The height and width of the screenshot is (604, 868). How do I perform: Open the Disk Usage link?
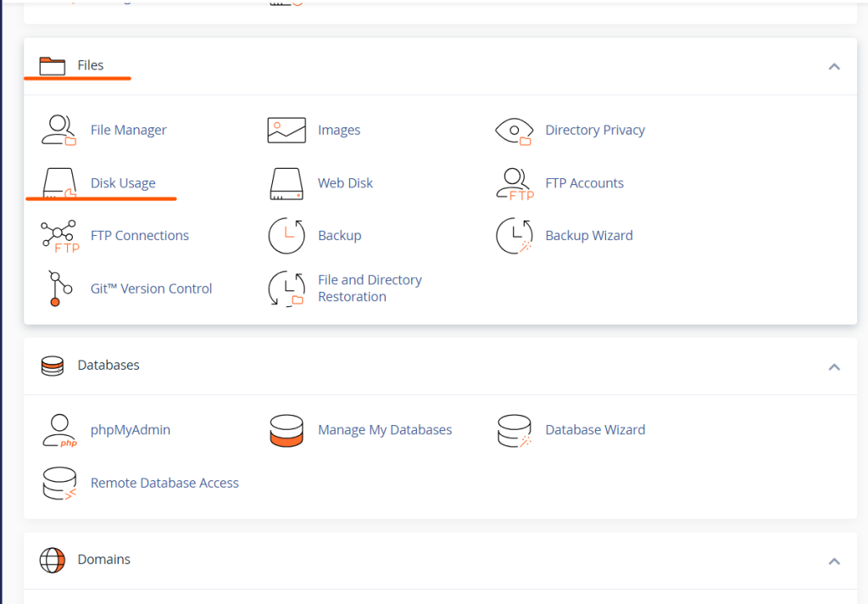[x=123, y=183]
